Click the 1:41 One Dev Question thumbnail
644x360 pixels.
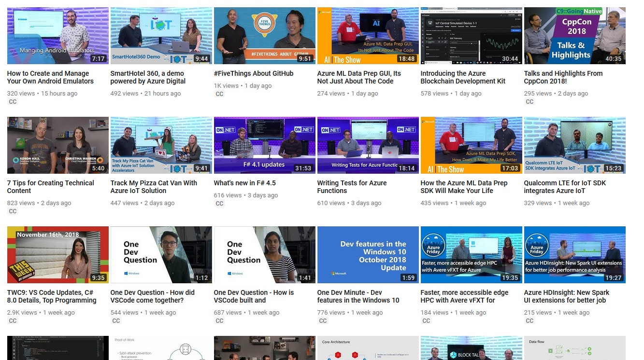pos(265,255)
